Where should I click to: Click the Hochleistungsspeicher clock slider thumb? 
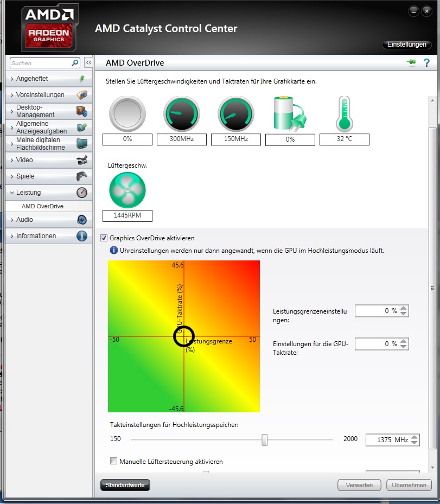pyautogui.click(x=264, y=440)
